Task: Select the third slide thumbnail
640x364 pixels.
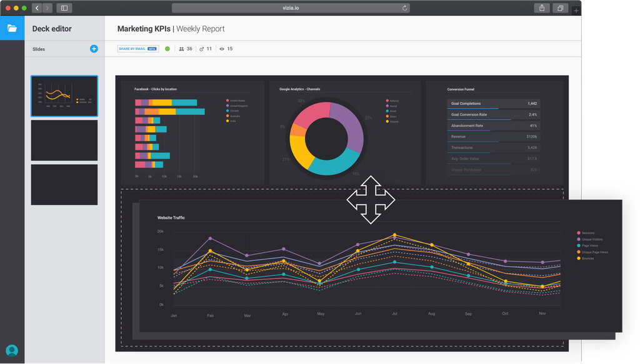Action: pyautogui.click(x=64, y=185)
